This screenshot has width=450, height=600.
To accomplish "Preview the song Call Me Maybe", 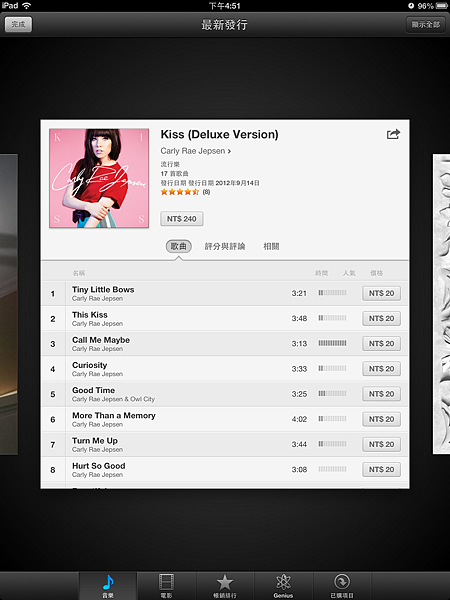I will point(225,344).
